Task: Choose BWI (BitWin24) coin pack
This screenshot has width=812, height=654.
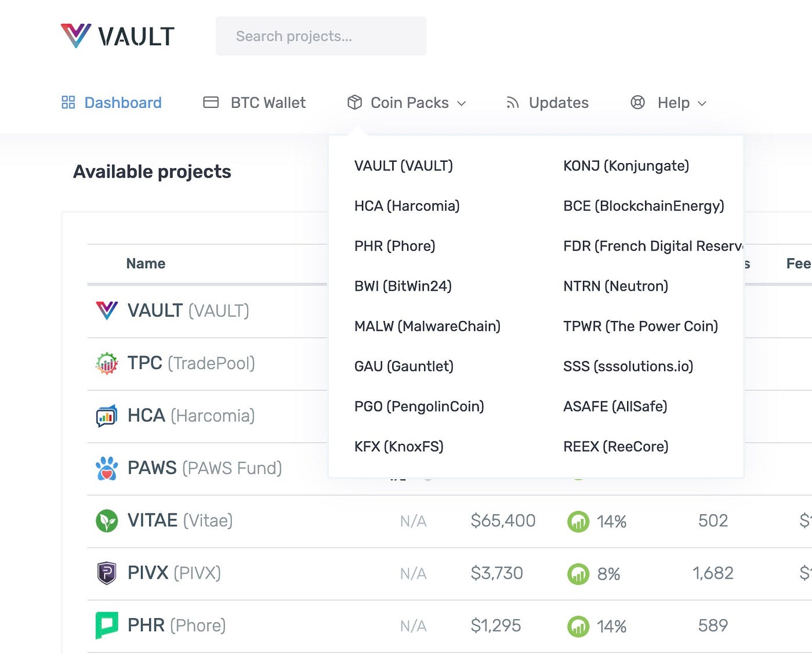Action: coord(403,286)
